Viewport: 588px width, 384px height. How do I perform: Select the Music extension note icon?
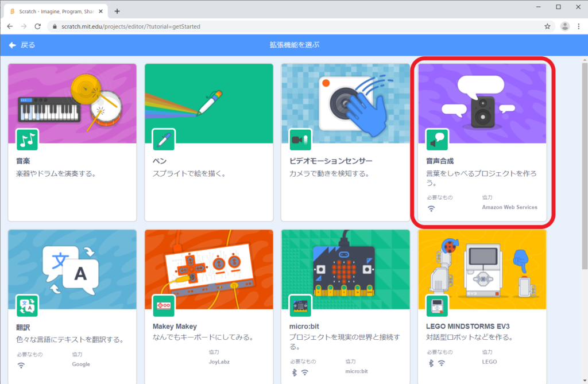click(x=28, y=139)
